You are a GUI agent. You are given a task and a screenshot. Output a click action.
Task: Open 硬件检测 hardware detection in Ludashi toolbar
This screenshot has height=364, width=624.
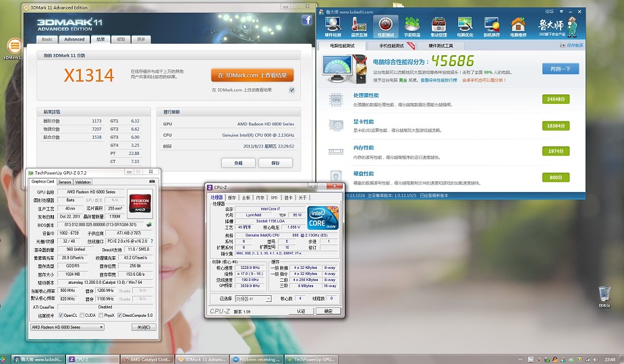[333, 27]
